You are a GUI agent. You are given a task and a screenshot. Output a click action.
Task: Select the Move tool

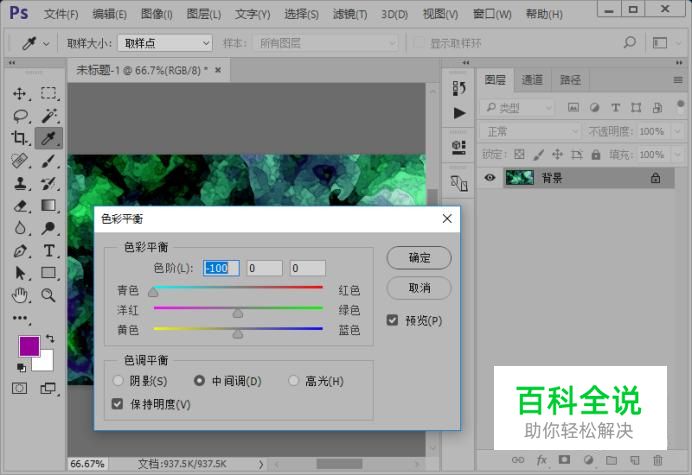19,94
